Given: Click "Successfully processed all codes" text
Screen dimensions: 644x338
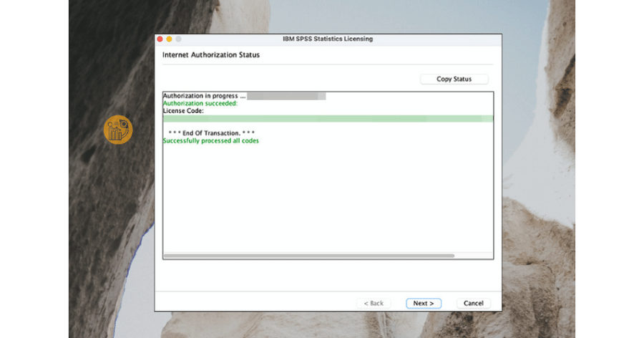Looking at the screenshot, I should pos(210,141).
